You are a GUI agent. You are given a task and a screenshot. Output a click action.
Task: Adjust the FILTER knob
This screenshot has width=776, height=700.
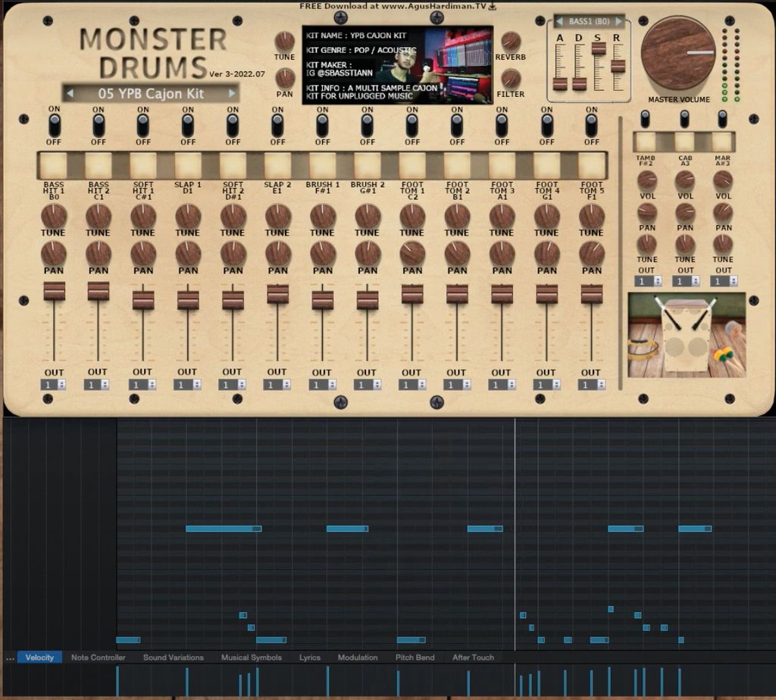510,79
